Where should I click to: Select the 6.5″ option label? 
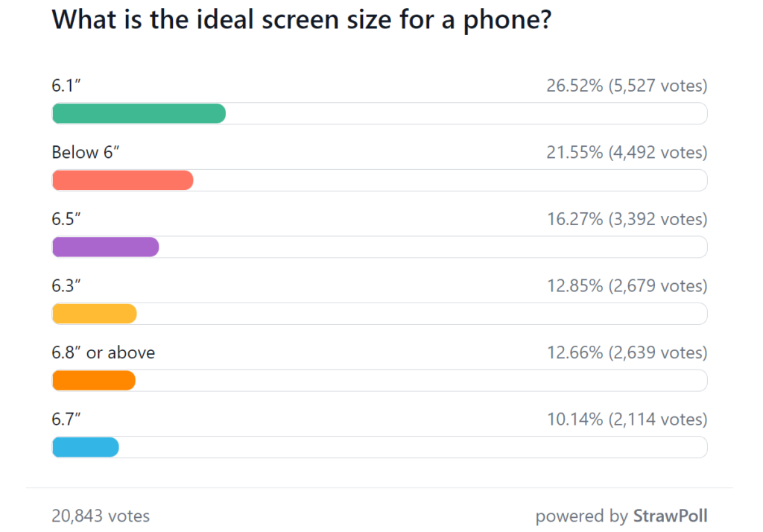(66, 219)
